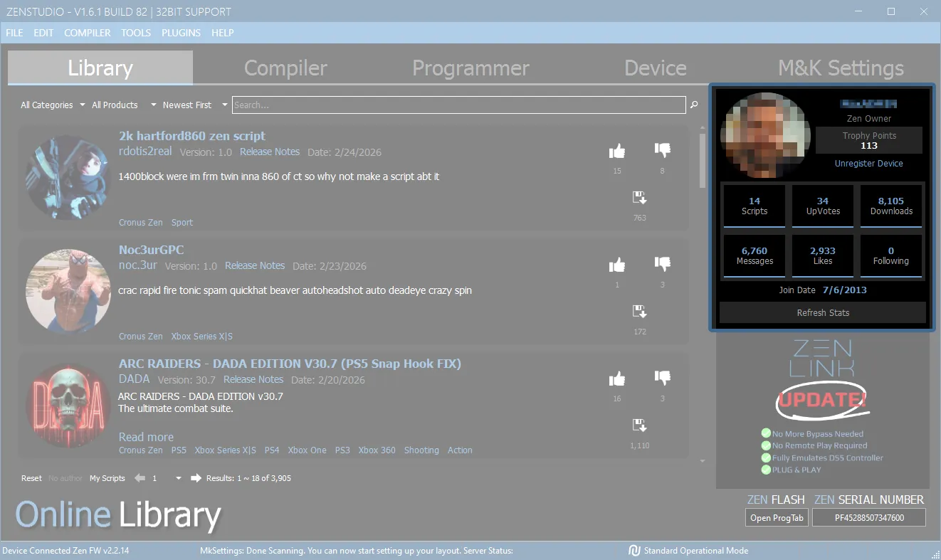The width and height of the screenshot is (941, 560).
Task: Thumbs down the ARC RAIDERS DADA script
Action: (x=662, y=378)
